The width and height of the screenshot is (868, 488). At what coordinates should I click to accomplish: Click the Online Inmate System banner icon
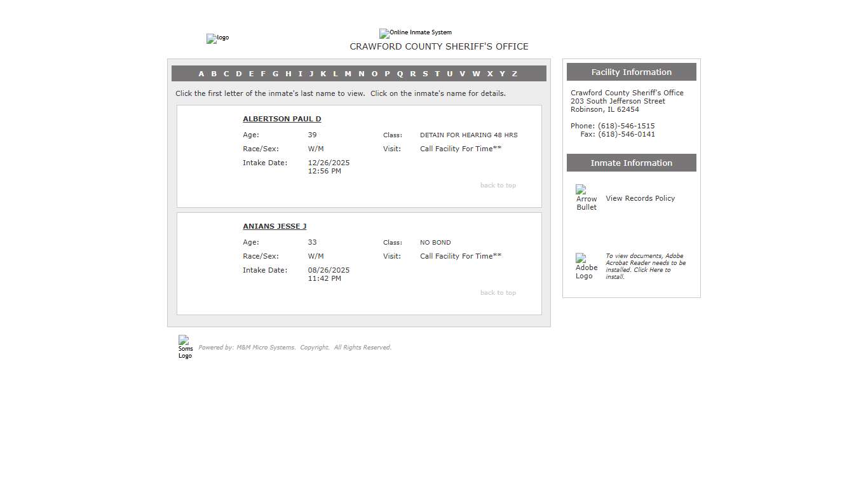coord(415,33)
